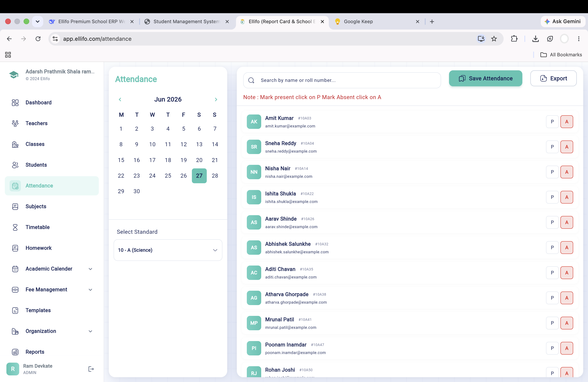Go back with the browser back arrow
The height and width of the screenshot is (382, 588).
(9, 39)
